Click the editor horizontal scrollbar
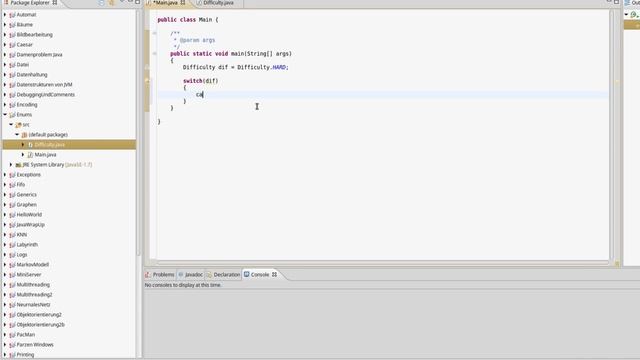 (x=382, y=262)
